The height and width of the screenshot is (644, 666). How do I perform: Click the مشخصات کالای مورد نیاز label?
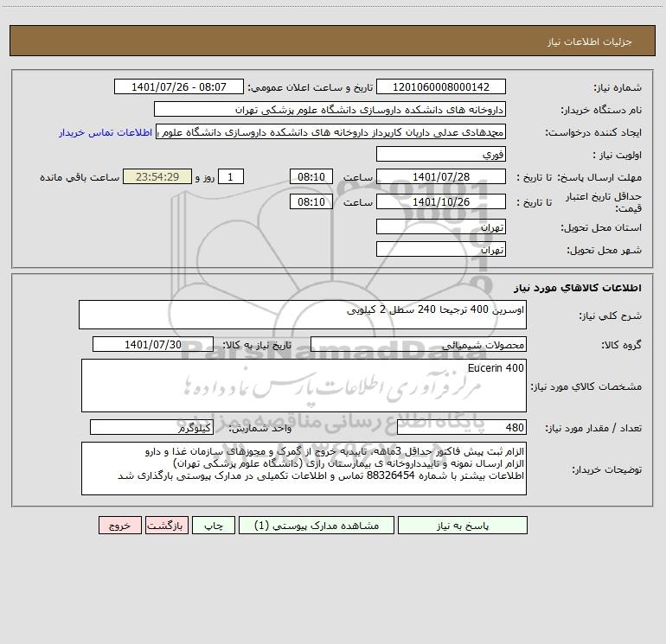point(586,386)
